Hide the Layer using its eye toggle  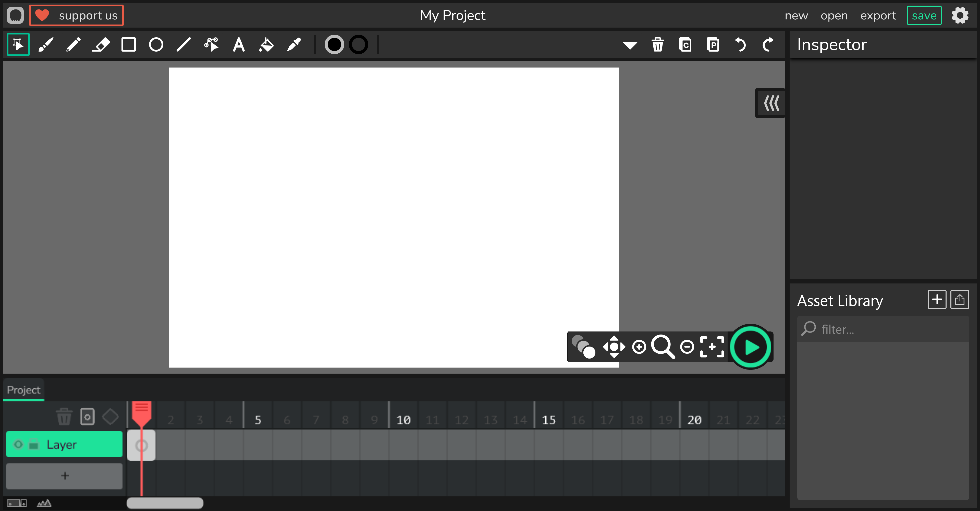(x=18, y=444)
